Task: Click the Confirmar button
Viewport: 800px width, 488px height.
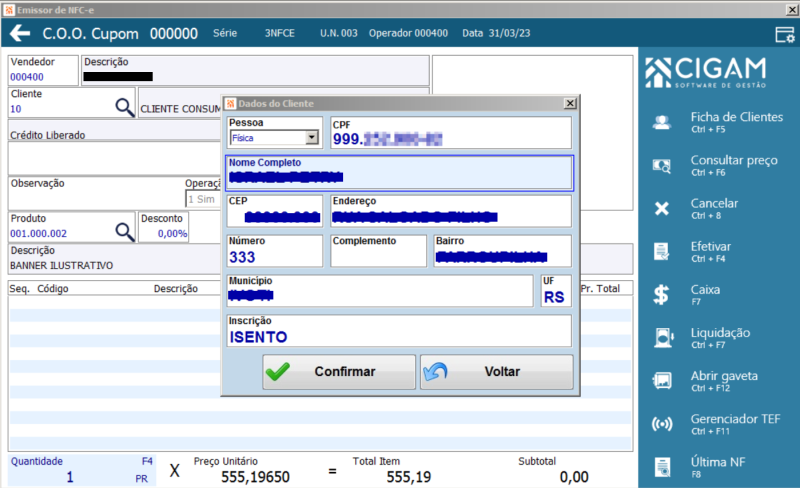Action: [x=339, y=372]
